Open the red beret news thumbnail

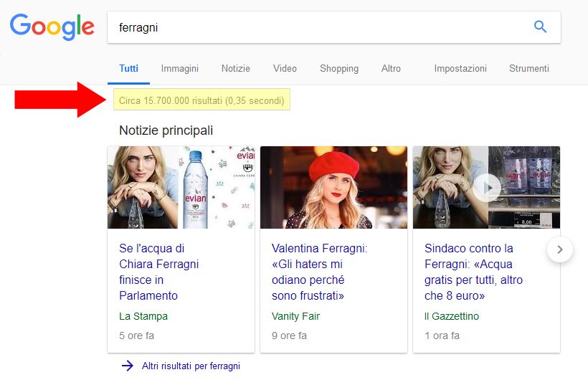(333, 187)
